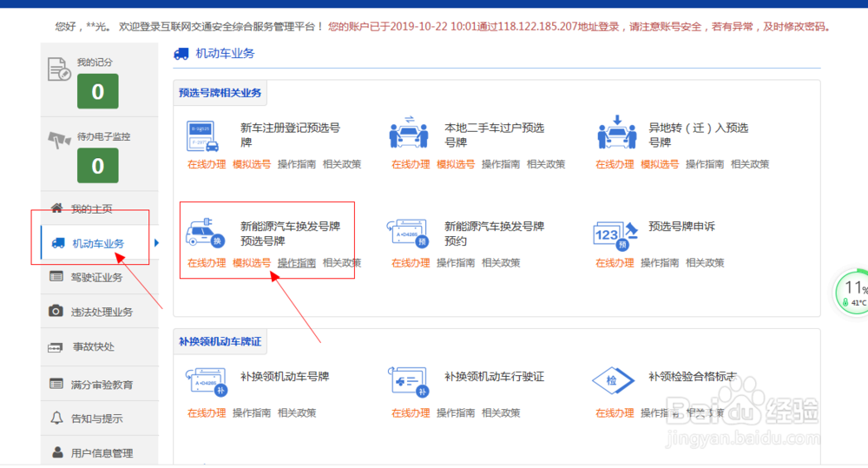Image resolution: width=868 pixels, height=468 pixels.
Task: Open 驾驶证业务 in the sidebar
Action: [x=96, y=278]
